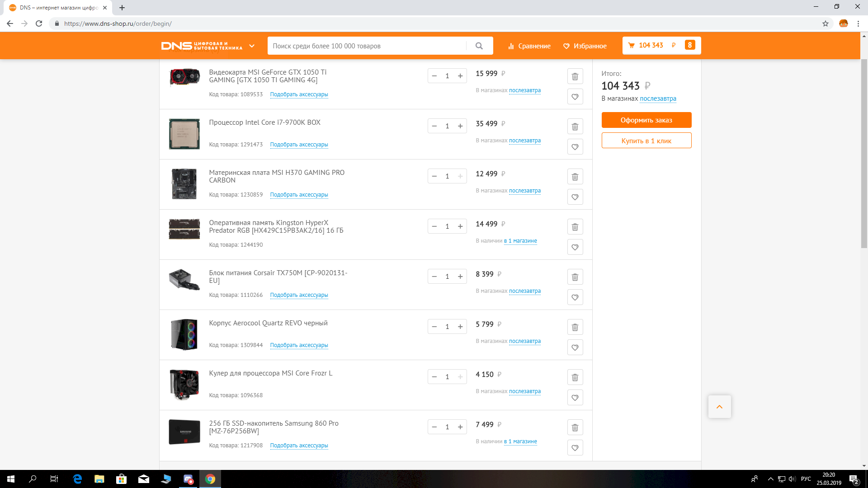Open a new browser tab
The image size is (868, 488).
point(122,8)
